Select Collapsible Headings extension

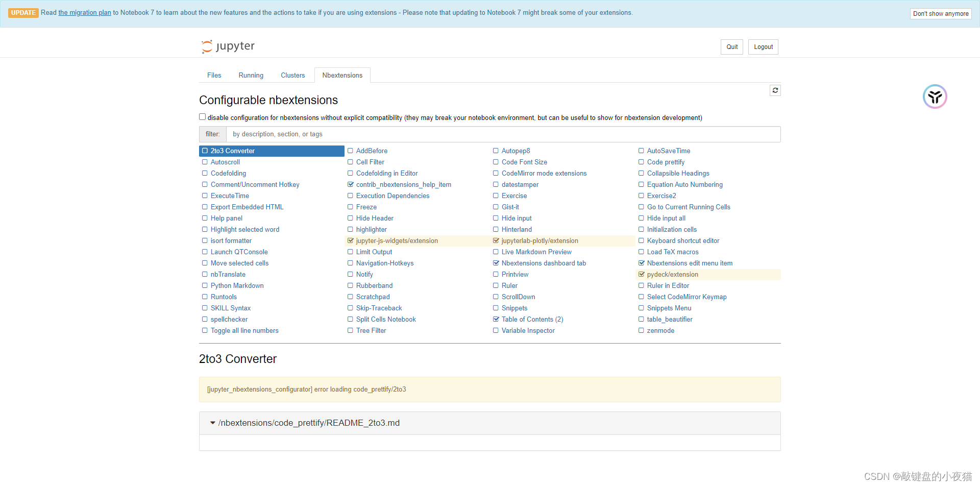tap(678, 173)
